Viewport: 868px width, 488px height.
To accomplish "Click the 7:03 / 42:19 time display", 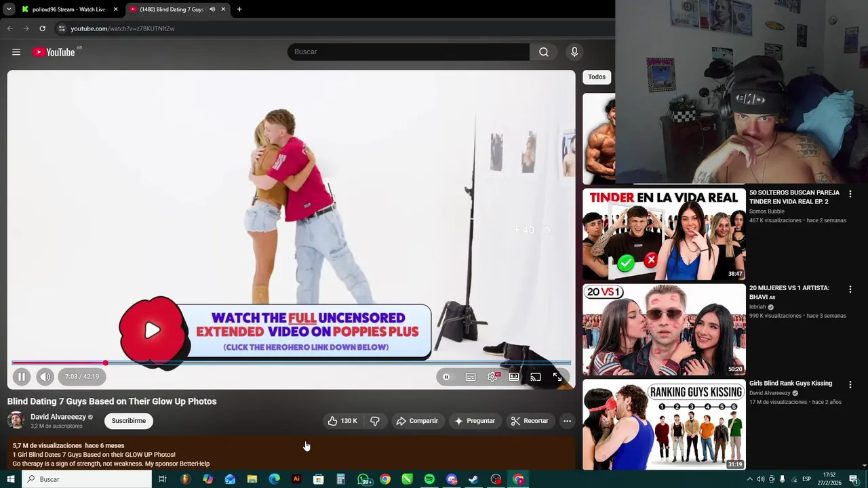I will pyautogui.click(x=82, y=376).
